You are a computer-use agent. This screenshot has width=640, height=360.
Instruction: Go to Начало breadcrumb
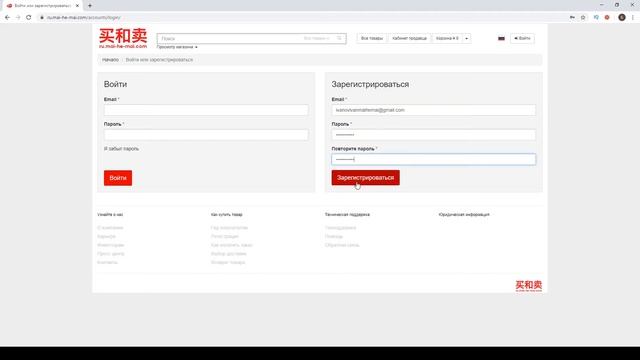[x=110, y=60]
